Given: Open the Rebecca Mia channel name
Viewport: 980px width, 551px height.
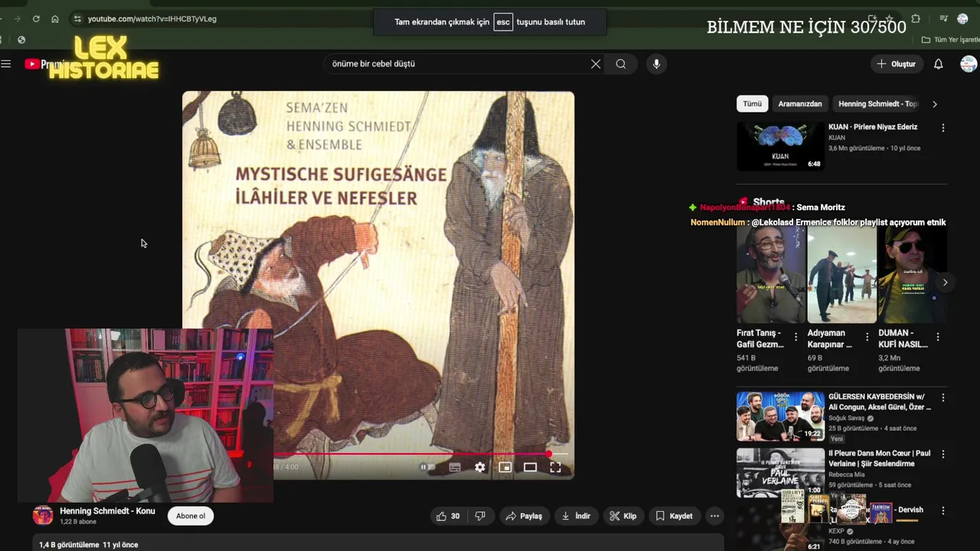Looking at the screenshot, I should (x=847, y=474).
